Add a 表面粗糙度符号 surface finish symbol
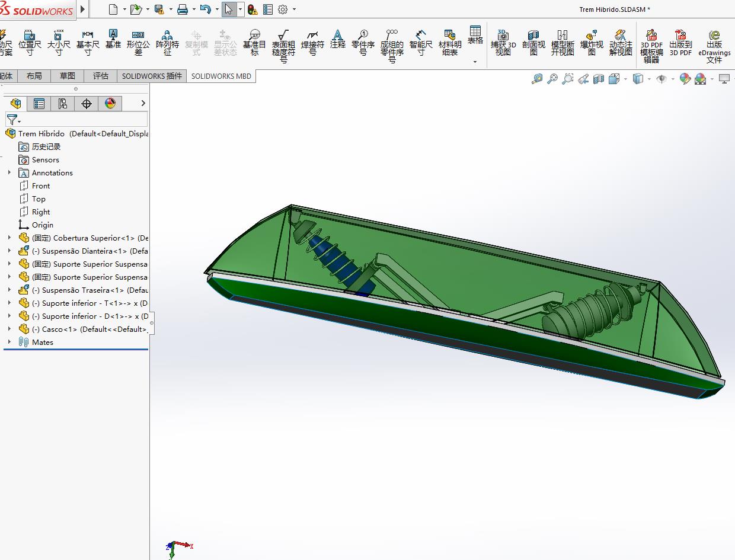 click(x=283, y=46)
